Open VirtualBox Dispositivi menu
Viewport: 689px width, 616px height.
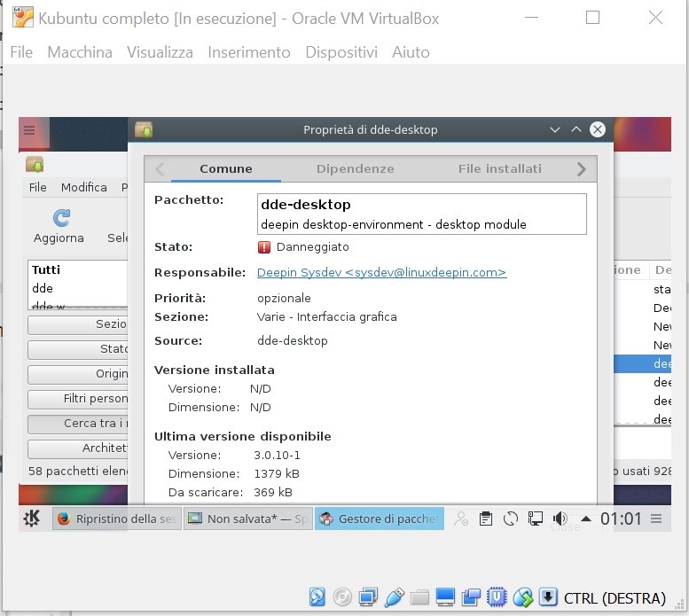pyautogui.click(x=341, y=52)
